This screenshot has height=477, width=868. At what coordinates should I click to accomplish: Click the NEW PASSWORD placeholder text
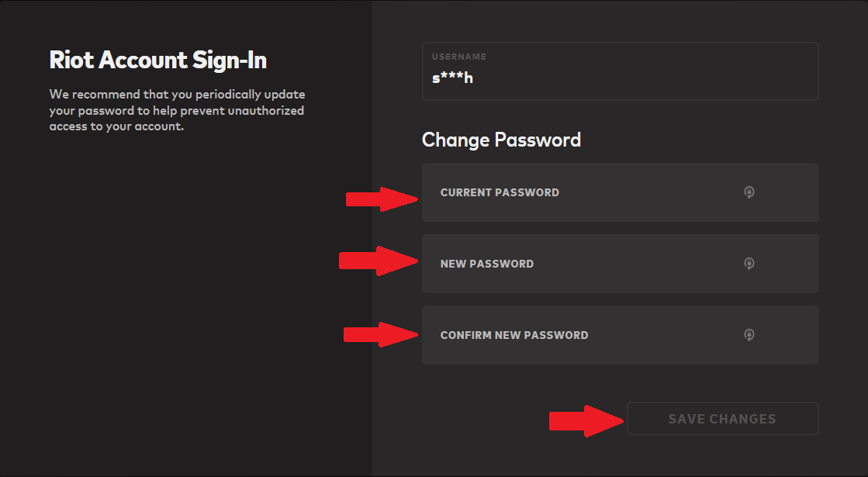click(x=487, y=264)
